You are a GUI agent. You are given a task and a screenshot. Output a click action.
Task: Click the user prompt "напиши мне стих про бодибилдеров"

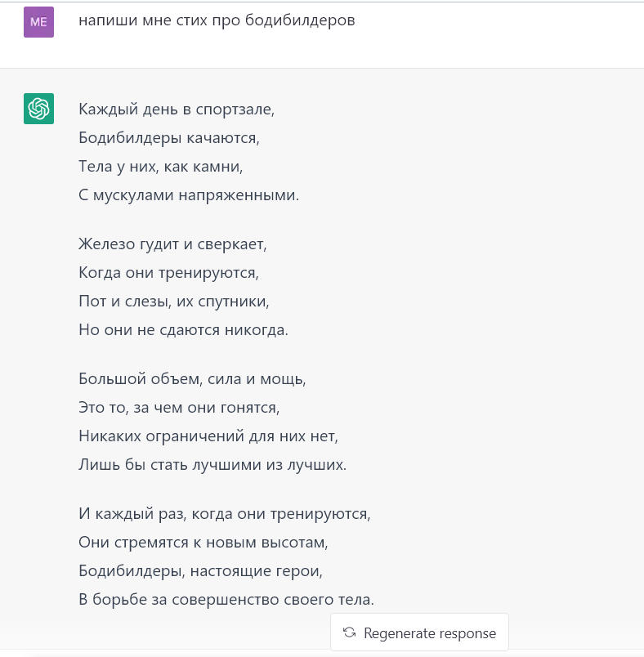[x=217, y=21]
